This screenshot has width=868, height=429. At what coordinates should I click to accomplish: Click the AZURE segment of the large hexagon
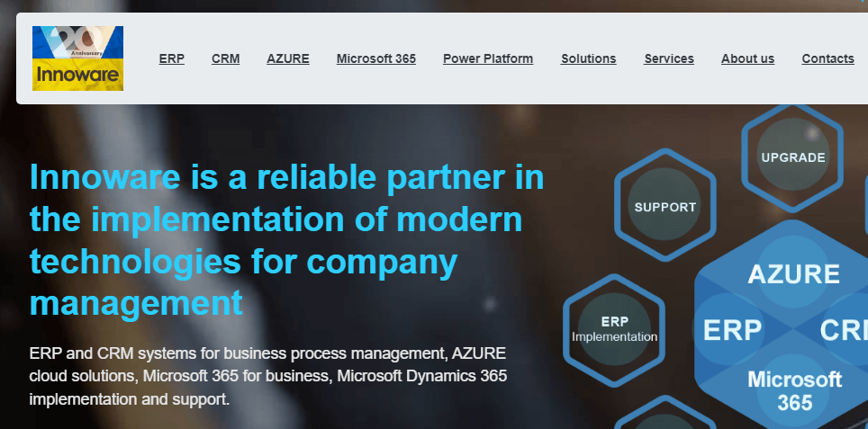793,273
